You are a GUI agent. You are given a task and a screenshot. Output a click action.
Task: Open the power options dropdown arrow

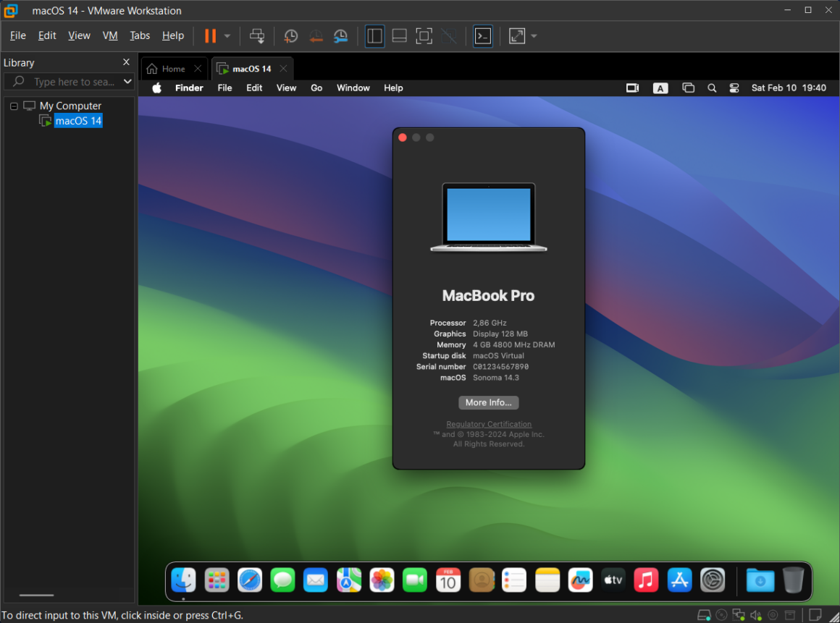(x=227, y=36)
